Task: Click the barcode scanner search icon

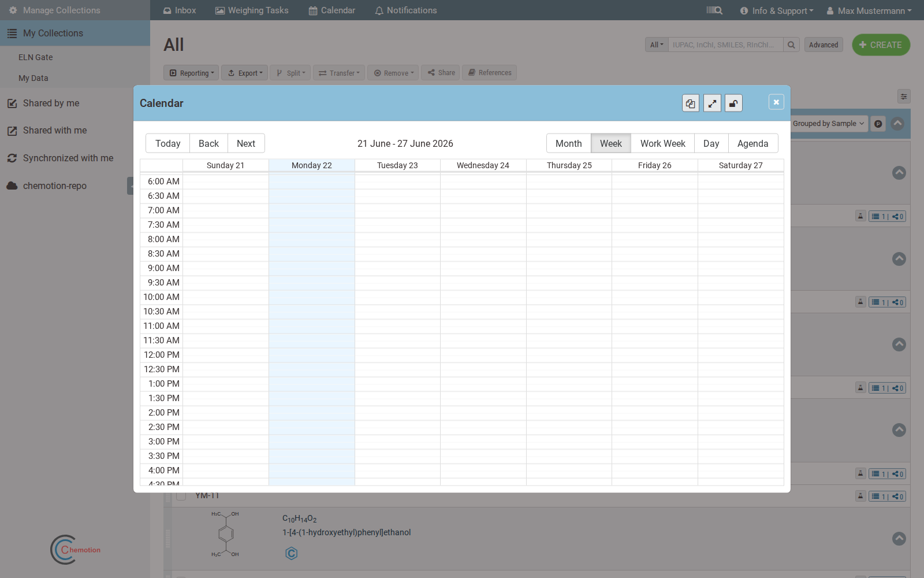Action: [x=714, y=10]
